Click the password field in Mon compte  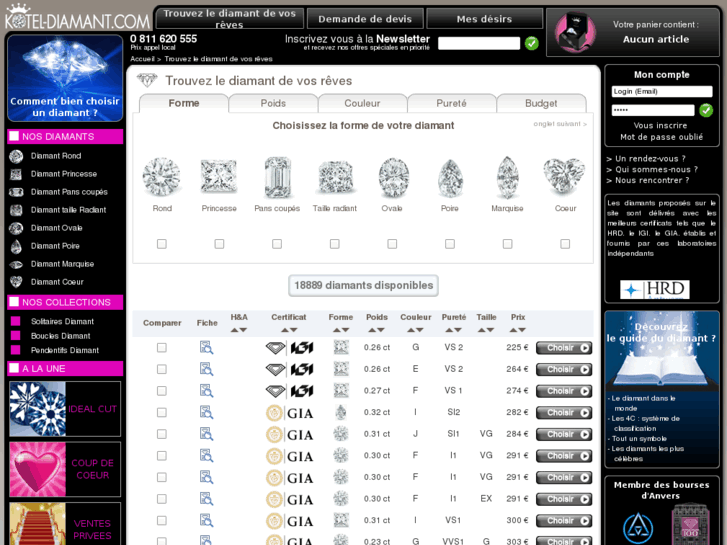[653, 110]
